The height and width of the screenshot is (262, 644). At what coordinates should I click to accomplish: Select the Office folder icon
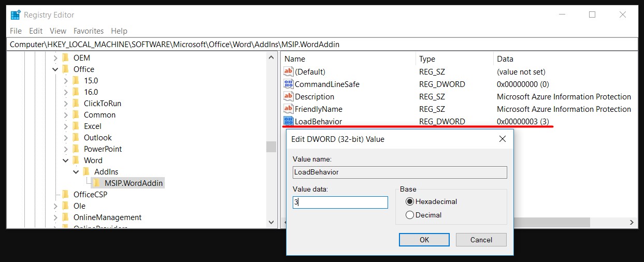pos(65,69)
